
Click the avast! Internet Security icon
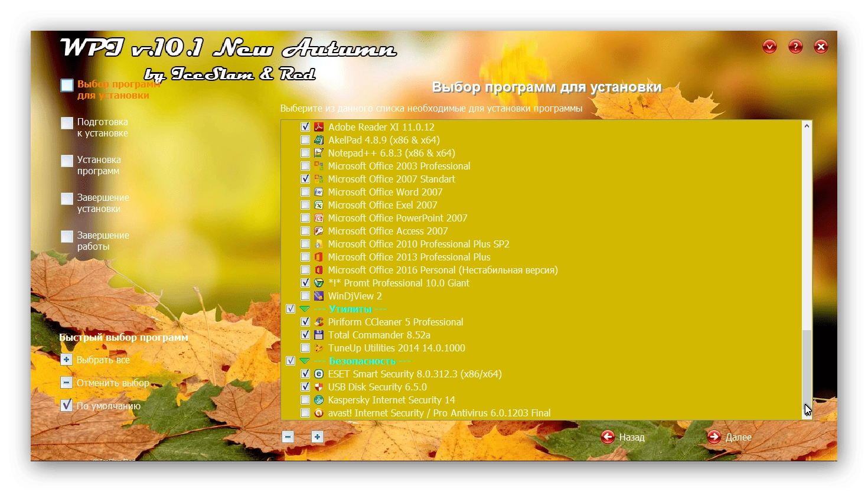[x=319, y=413]
